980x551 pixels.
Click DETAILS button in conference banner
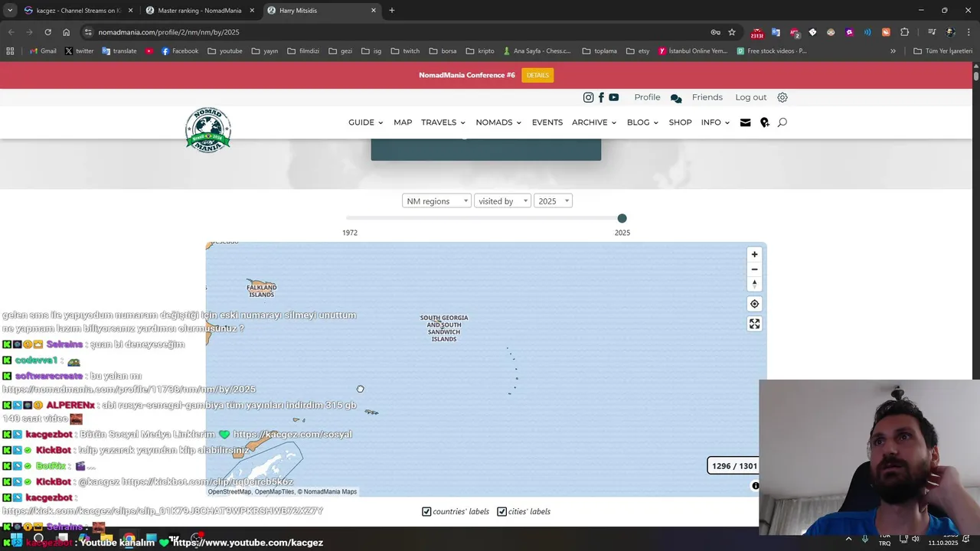537,75
